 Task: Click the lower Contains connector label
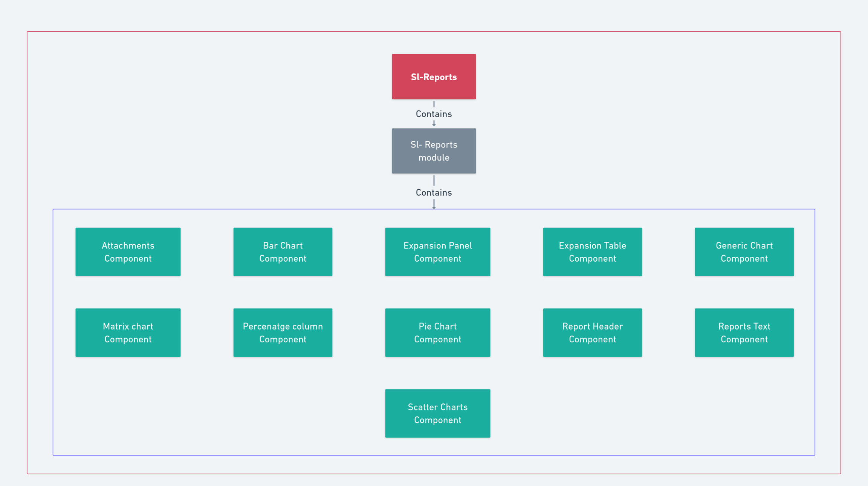pos(434,193)
